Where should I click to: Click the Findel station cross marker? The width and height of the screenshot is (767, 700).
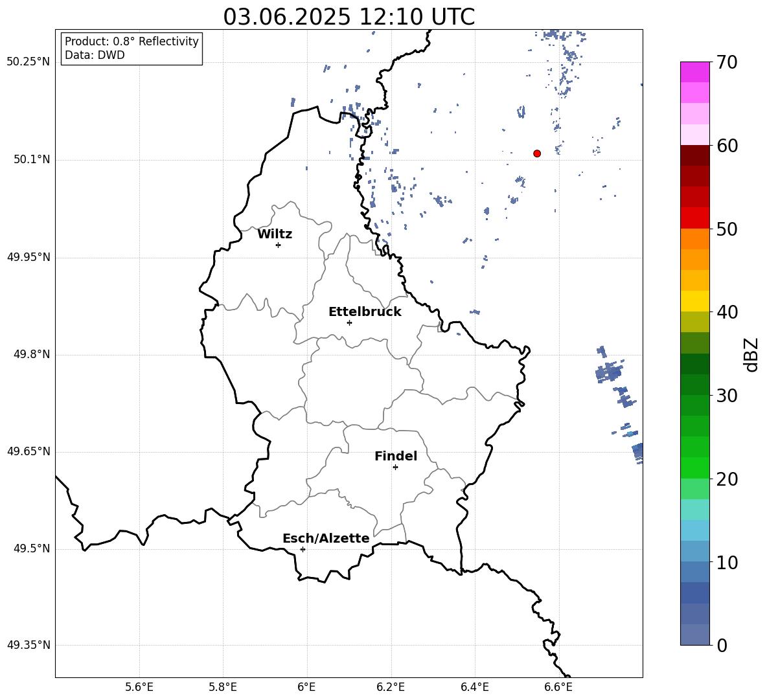[395, 468]
